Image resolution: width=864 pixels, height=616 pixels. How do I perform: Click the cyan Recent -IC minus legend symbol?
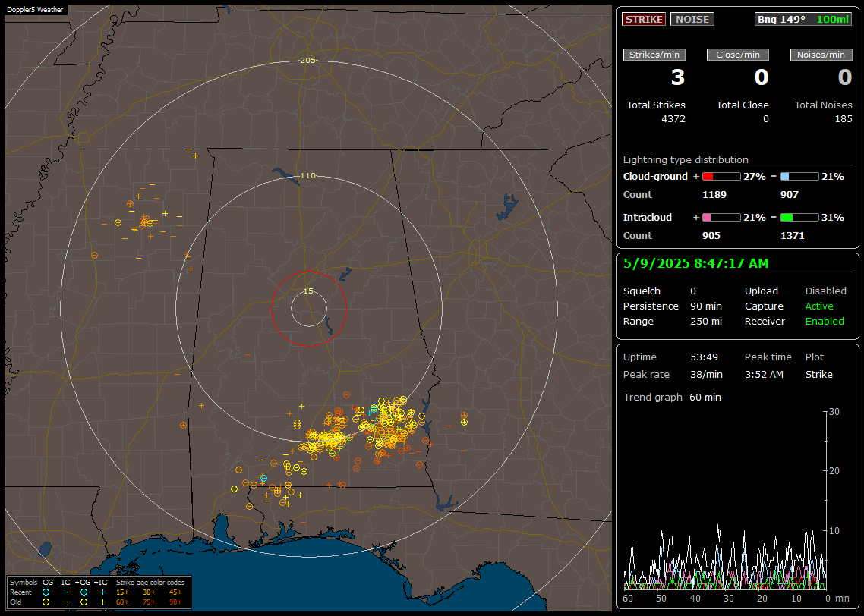pyautogui.click(x=65, y=592)
